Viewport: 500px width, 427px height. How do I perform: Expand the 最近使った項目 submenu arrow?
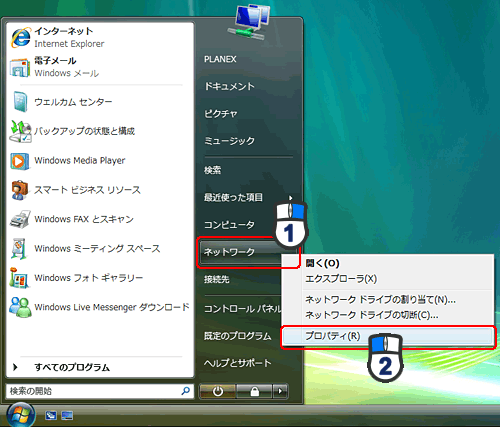coord(290,198)
